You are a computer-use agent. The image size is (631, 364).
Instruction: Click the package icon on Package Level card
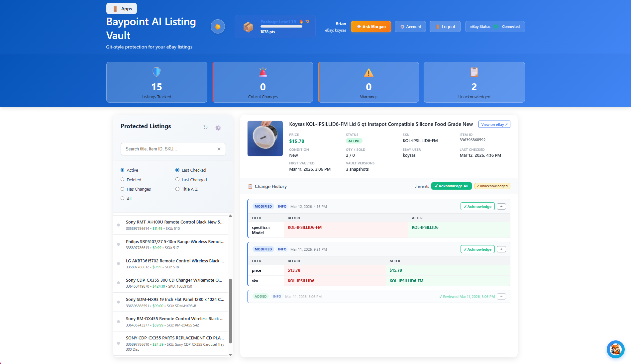tap(248, 26)
